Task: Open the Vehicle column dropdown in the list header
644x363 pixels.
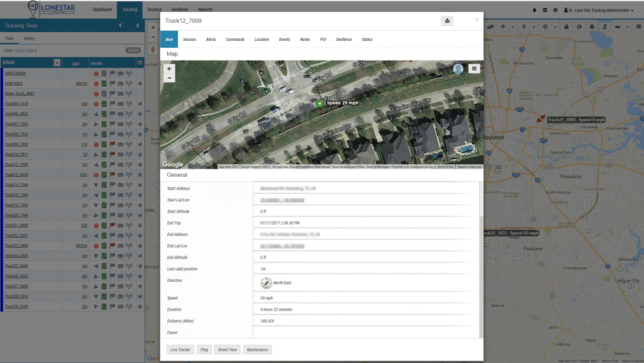Action: point(57,62)
